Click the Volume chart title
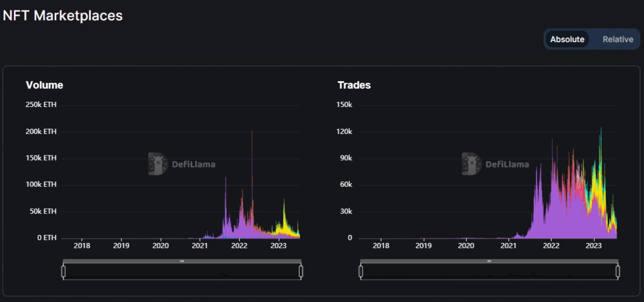The image size is (644, 302). click(x=45, y=85)
